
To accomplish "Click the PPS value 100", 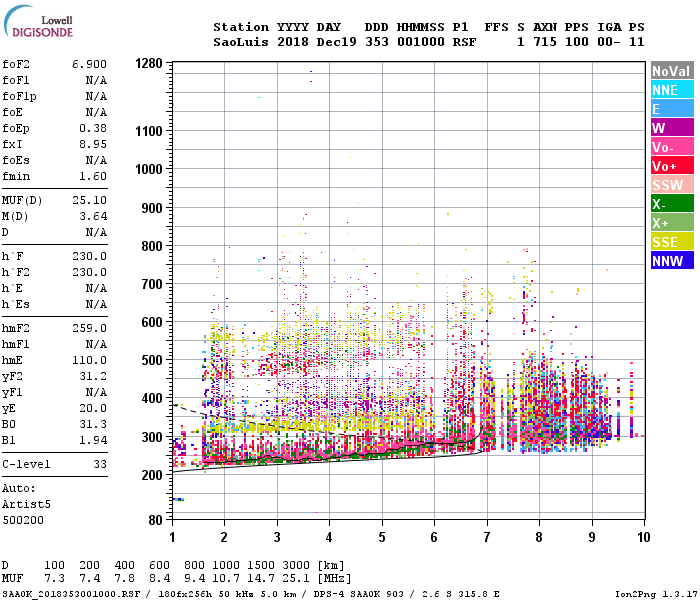I will pyautogui.click(x=577, y=42).
